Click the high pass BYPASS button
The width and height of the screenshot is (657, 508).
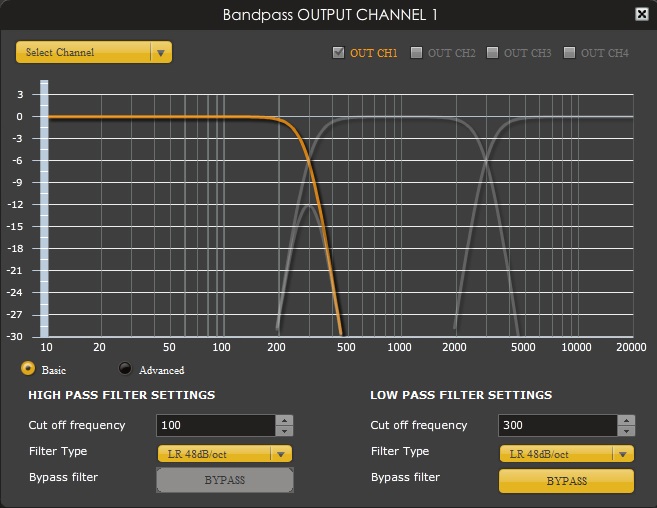click(x=225, y=480)
